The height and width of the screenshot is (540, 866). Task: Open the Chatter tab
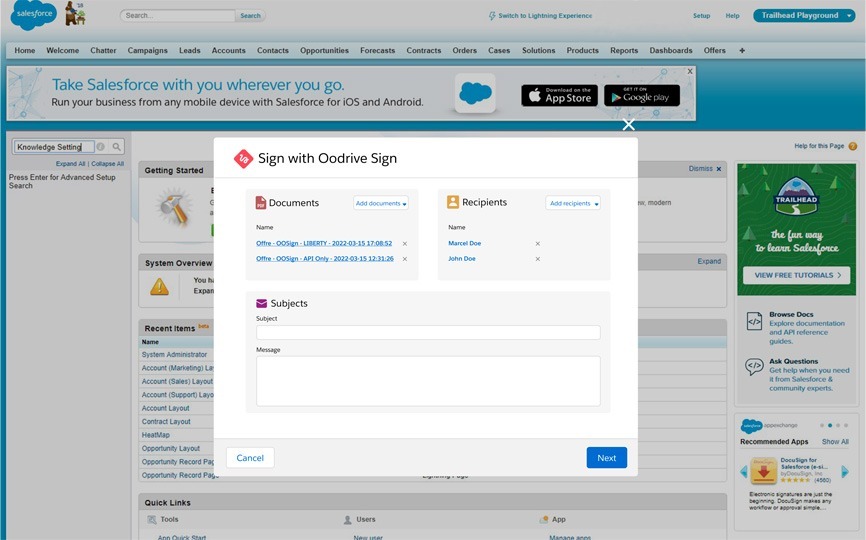pos(103,50)
